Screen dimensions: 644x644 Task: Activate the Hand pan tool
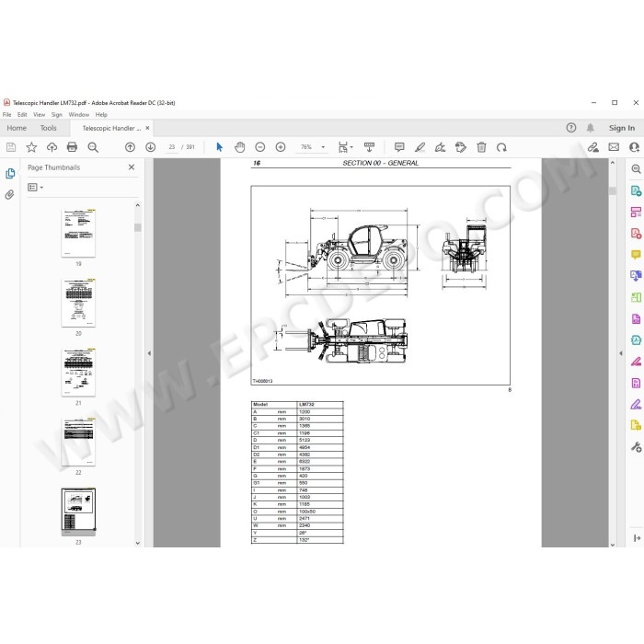[x=239, y=147]
